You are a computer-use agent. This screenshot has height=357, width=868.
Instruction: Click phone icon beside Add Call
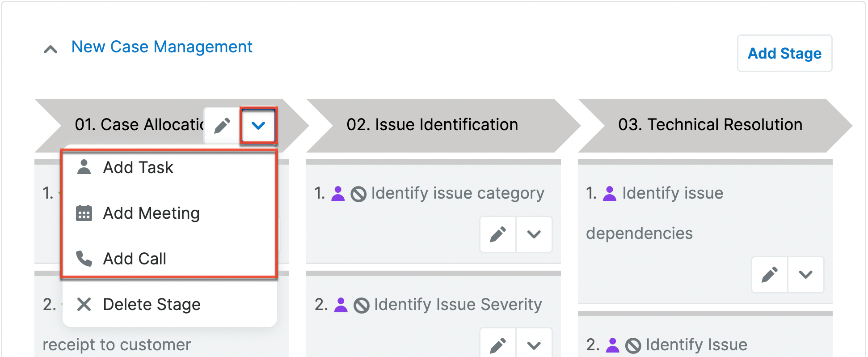point(84,259)
